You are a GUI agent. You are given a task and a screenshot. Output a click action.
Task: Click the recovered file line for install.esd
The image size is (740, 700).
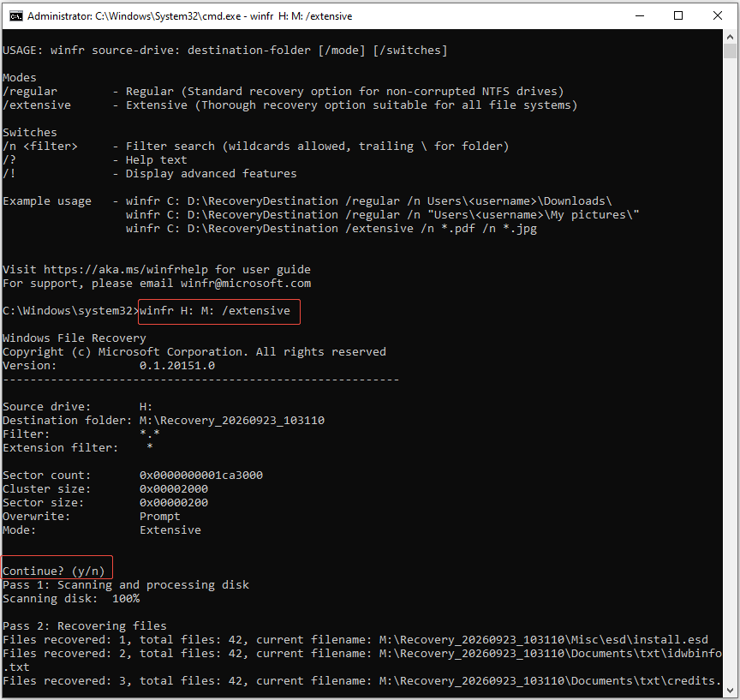pos(355,639)
